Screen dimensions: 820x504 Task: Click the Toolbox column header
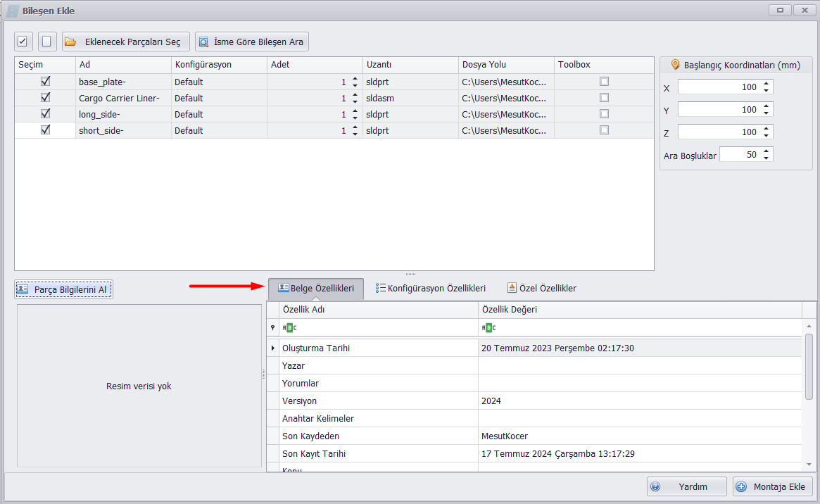tap(604, 65)
